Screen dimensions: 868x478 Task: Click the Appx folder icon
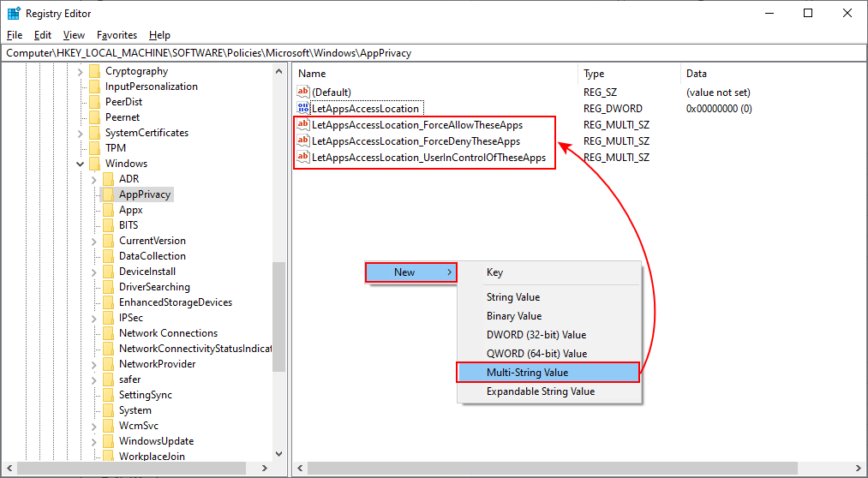[109, 210]
